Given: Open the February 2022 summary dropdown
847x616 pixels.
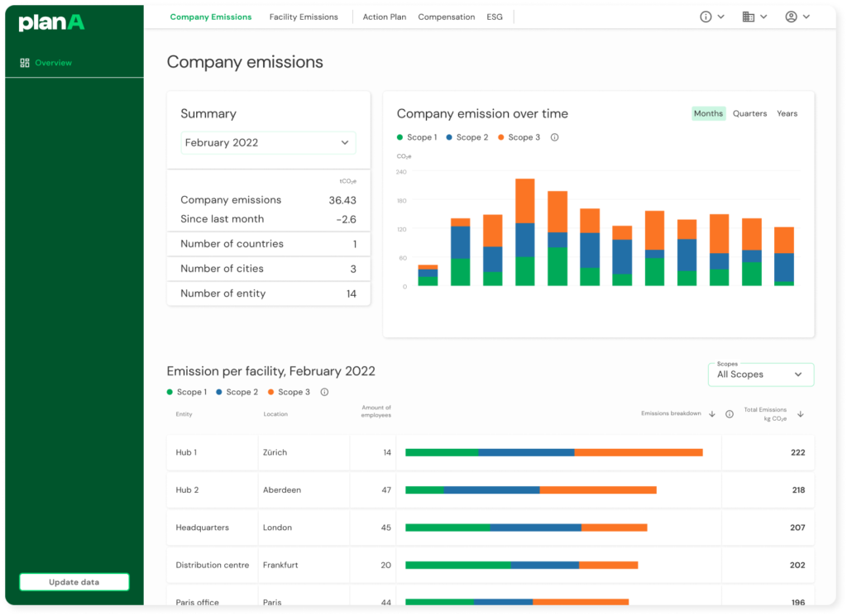Looking at the screenshot, I should (x=268, y=142).
